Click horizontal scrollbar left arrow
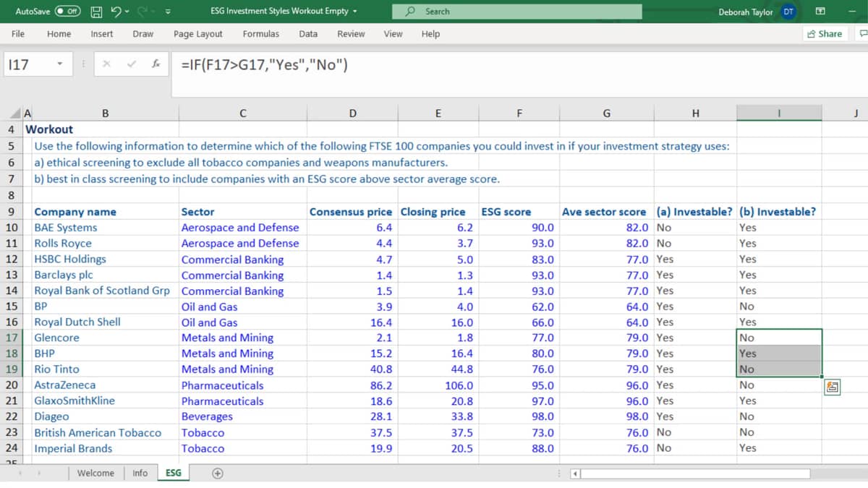Image resolution: width=868 pixels, height=488 pixels. click(575, 474)
